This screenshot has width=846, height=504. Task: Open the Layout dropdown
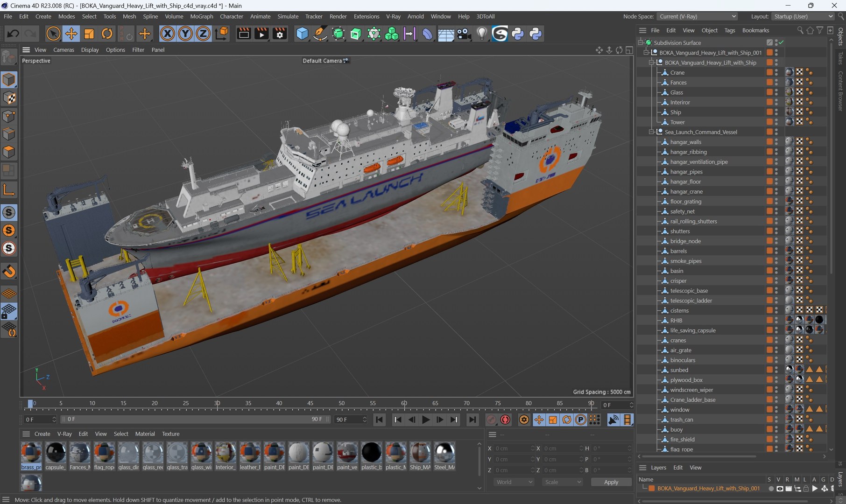click(803, 16)
